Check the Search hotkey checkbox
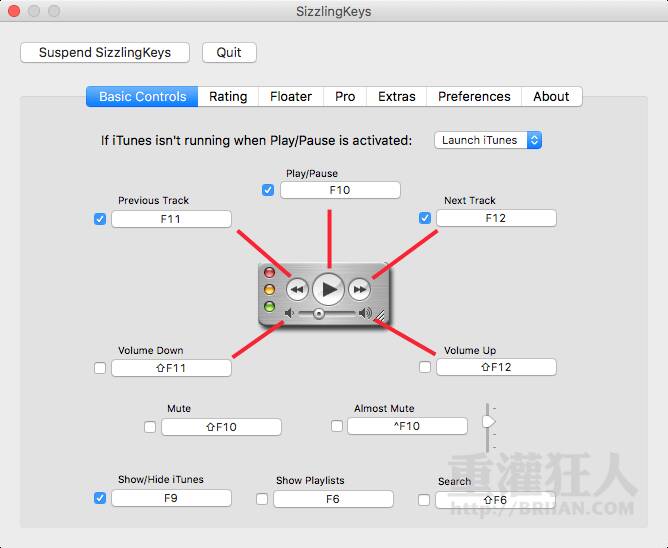The image size is (668, 548). tap(424, 500)
